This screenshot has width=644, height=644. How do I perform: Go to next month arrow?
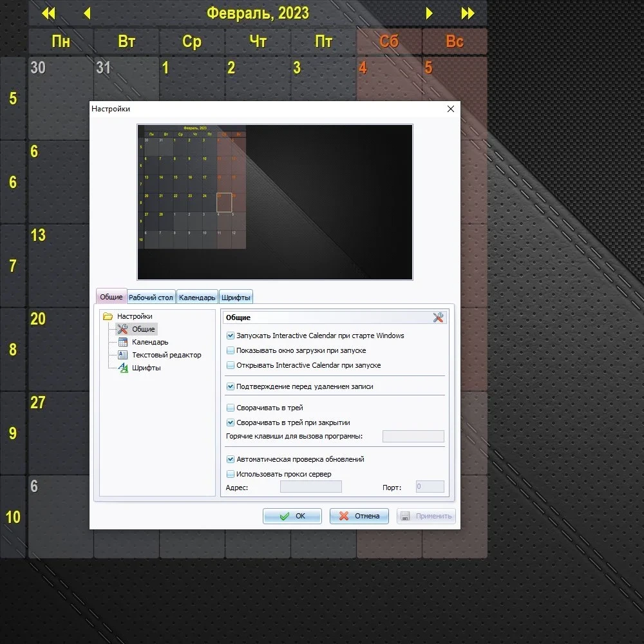[429, 14]
